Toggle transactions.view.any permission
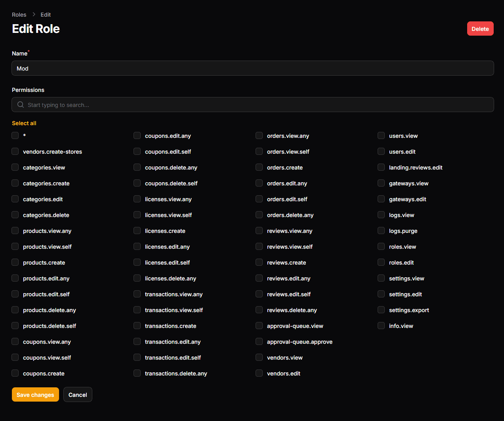The image size is (504, 421). point(137,294)
